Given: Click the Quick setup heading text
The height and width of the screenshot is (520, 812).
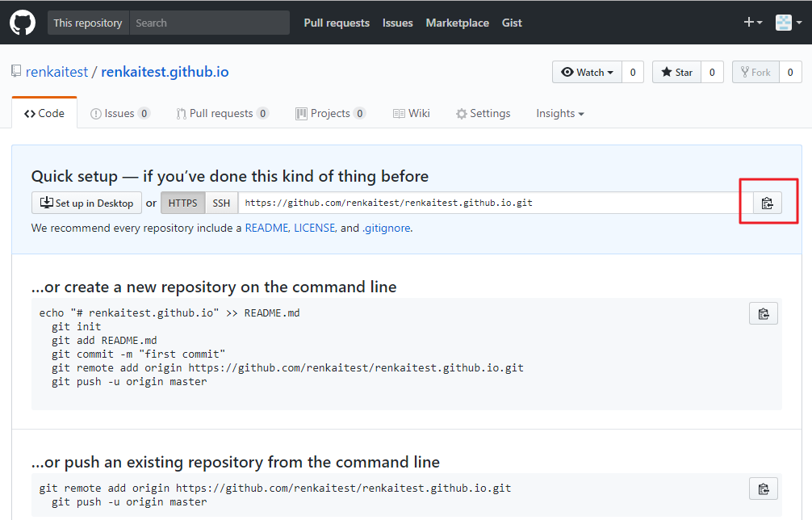Looking at the screenshot, I should coord(230,176).
